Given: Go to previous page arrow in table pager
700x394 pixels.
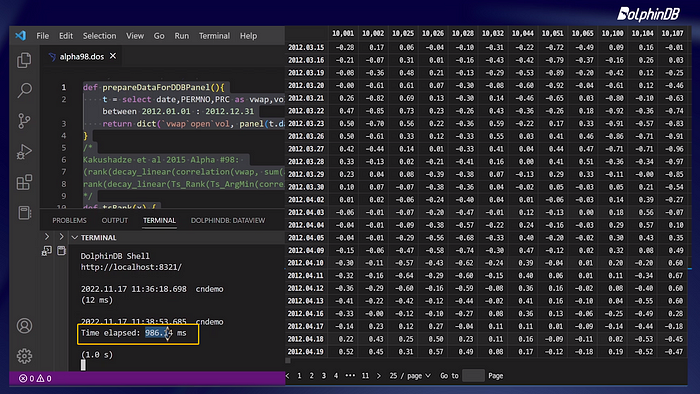Looking at the screenshot, I should pos(288,376).
